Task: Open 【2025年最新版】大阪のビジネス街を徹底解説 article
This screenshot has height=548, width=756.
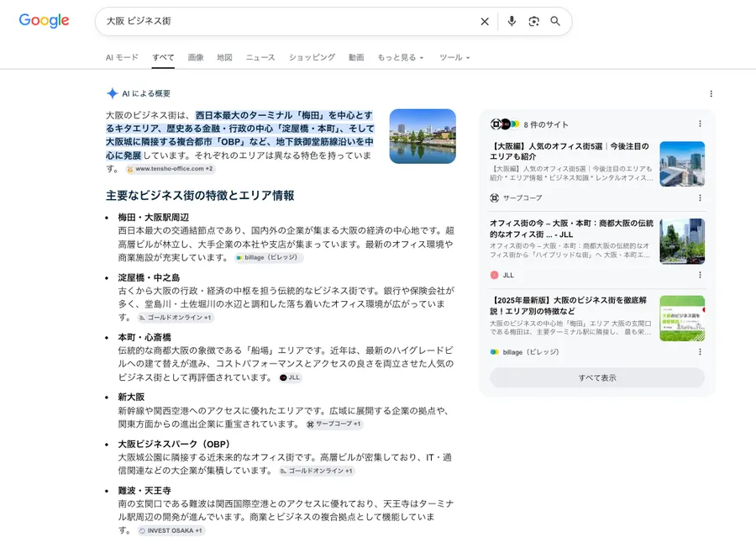Action: [x=569, y=305]
